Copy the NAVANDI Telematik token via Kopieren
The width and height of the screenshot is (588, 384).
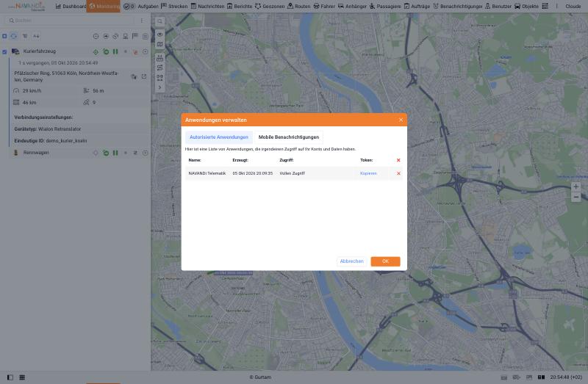click(368, 173)
